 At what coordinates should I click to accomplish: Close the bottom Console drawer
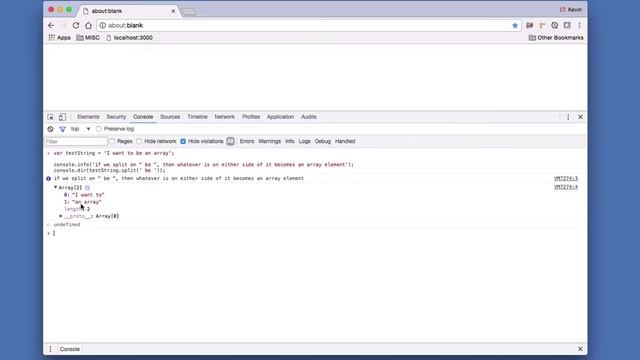[580, 349]
